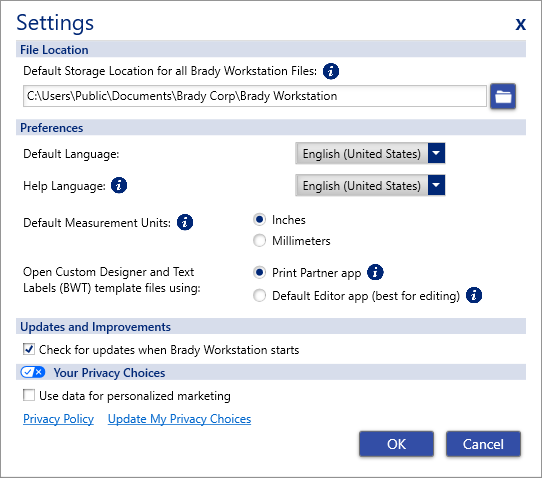The width and height of the screenshot is (542, 478).
Task: Enable Use data for personalized marketing
Action: coord(29,395)
